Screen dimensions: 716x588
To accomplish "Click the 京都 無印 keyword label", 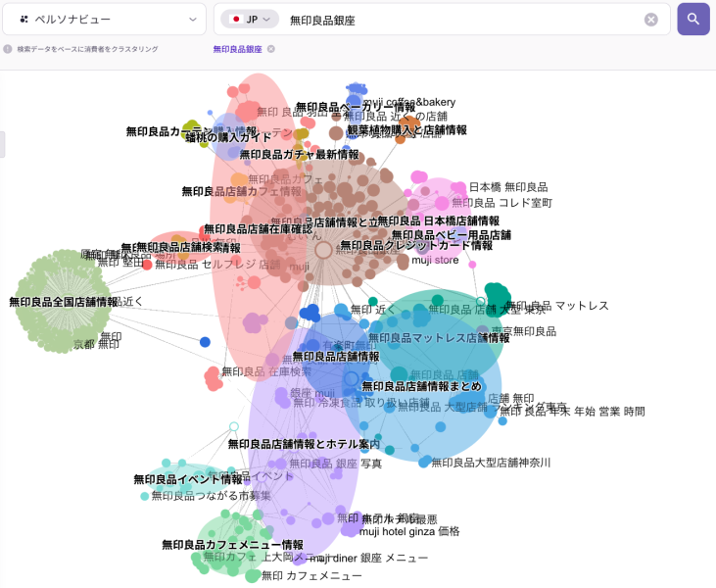I will coord(96,344).
